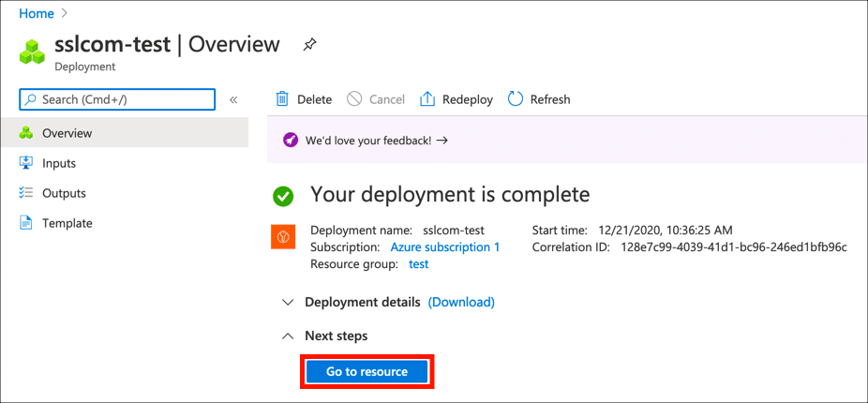Click the pin icon beside the Overview title
Image resolution: width=868 pixels, height=403 pixels.
click(x=308, y=44)
